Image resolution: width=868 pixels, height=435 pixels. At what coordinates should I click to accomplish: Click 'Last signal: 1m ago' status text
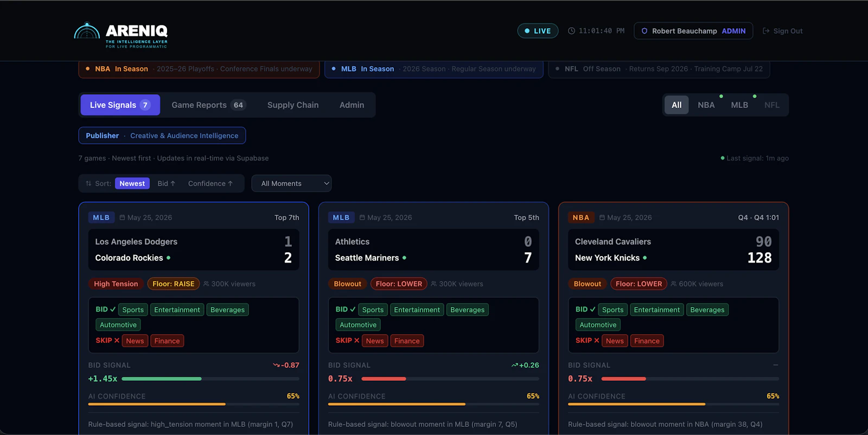[757, 158]
